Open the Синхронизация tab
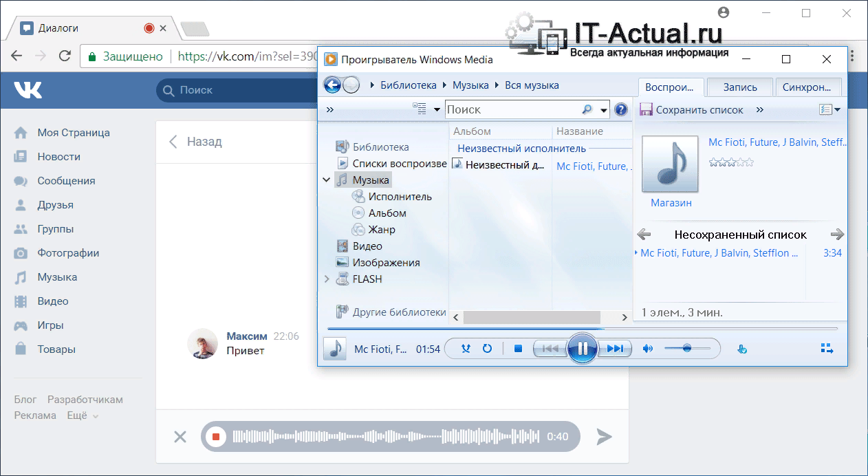 pos(807,87)
